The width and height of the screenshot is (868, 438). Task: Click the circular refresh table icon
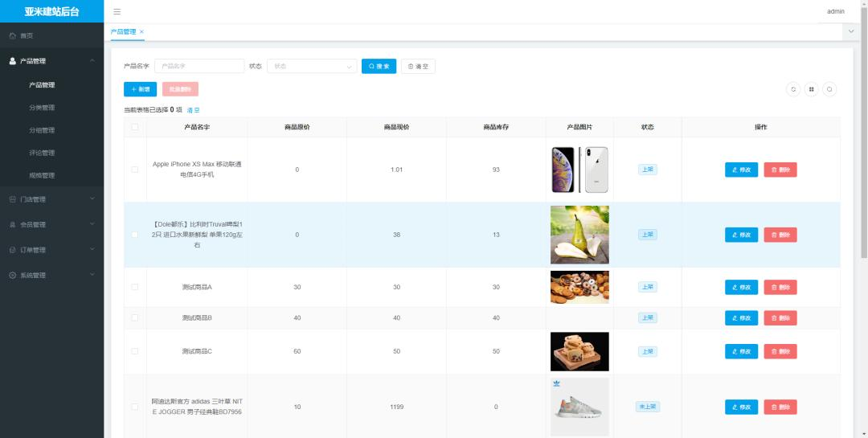pyautogui.click(x=793, y=89)
